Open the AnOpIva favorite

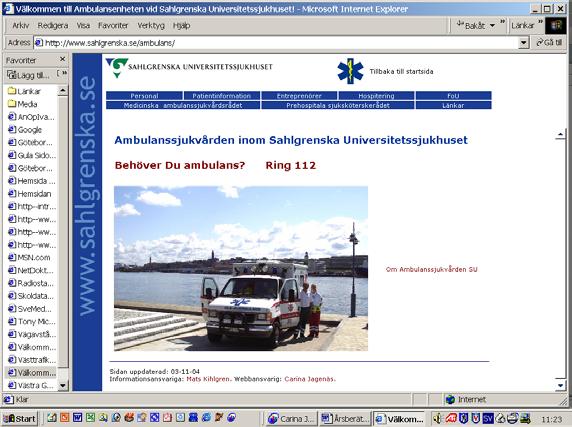[31, 117]
